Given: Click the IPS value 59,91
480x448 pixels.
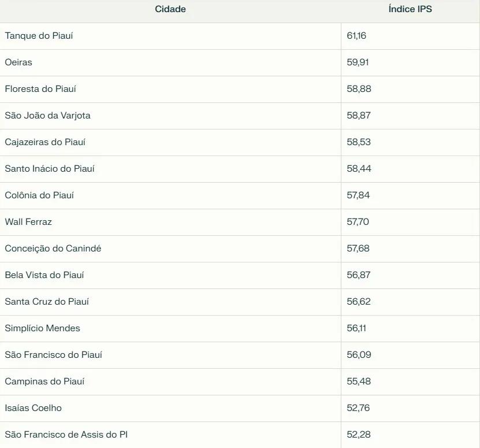Looking at the screenshot, I should [358, 62].
